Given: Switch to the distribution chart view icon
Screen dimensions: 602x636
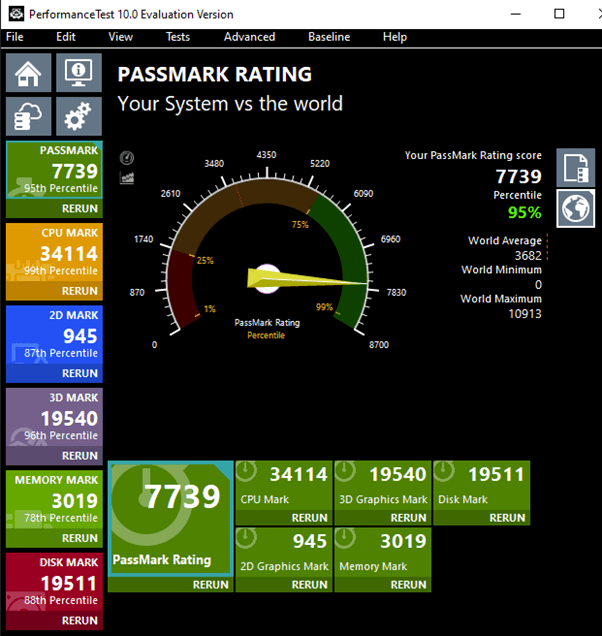Looking at the screenshot, I should [127, 178].
